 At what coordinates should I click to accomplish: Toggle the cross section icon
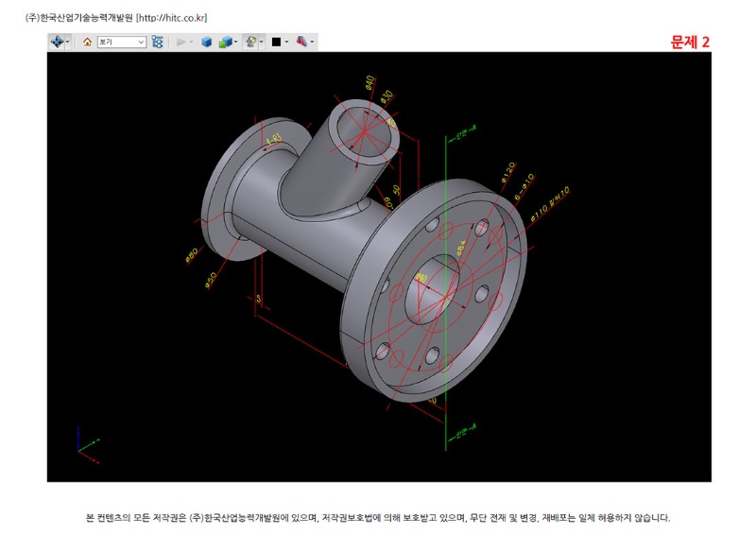(x=301, y=42)
